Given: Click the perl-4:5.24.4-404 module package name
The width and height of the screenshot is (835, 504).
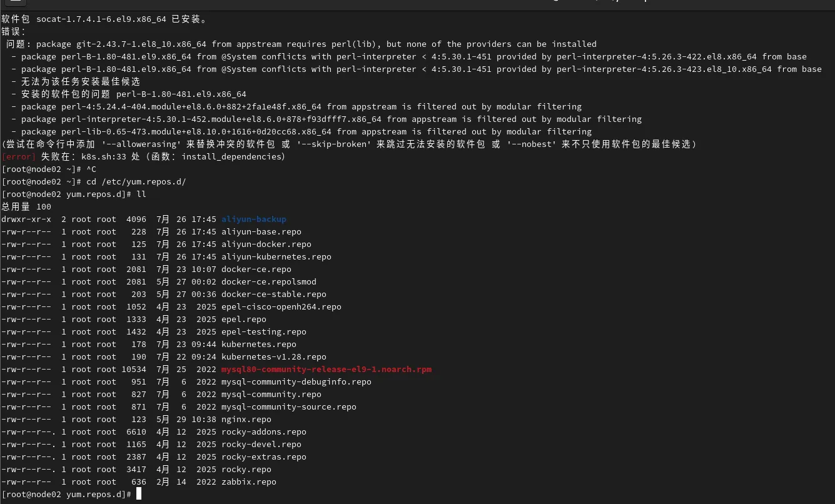Looking at the screenshot, I should coord(191,106).
